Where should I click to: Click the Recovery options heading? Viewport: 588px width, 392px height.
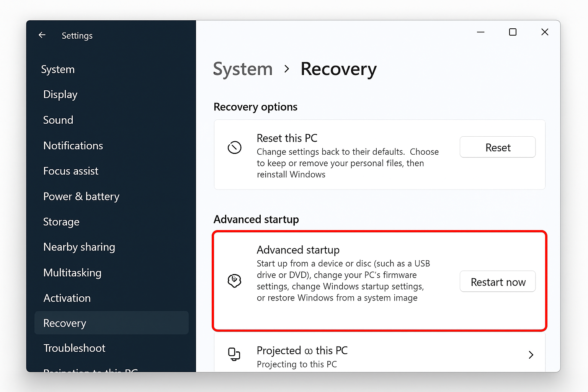coord(255,107)
